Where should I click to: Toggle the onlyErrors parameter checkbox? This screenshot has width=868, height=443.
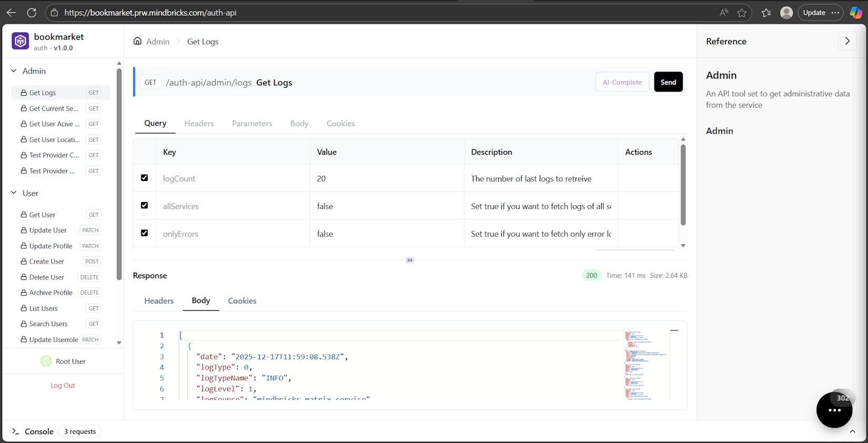pyautogui.click(x=145, y=233)
